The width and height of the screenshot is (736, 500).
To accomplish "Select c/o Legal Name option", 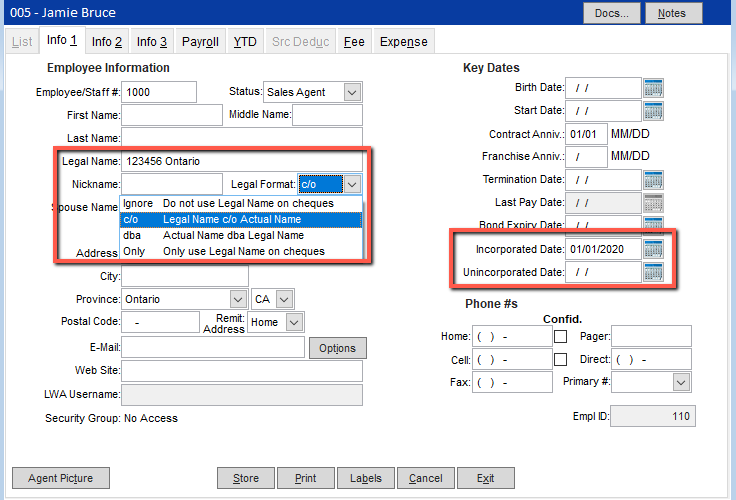I will 241,219.
